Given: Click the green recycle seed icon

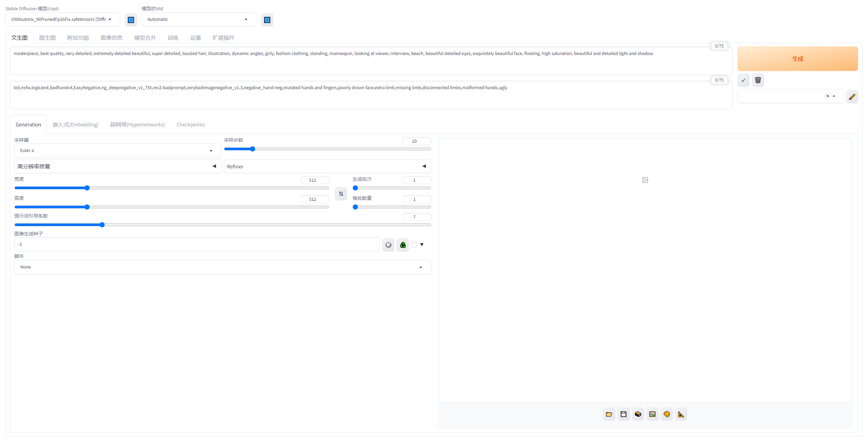Looking at the screenshot, I should click(403, 245).
